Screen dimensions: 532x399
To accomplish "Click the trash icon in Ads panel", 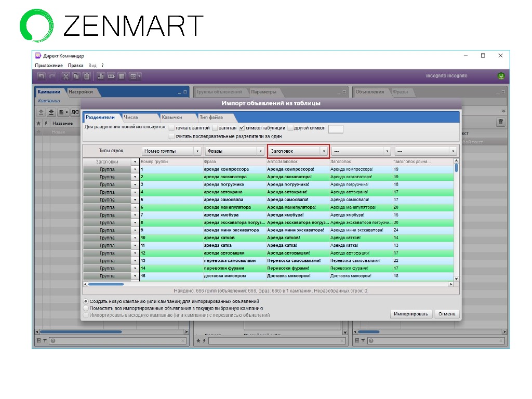I will [x=501, y=122].
